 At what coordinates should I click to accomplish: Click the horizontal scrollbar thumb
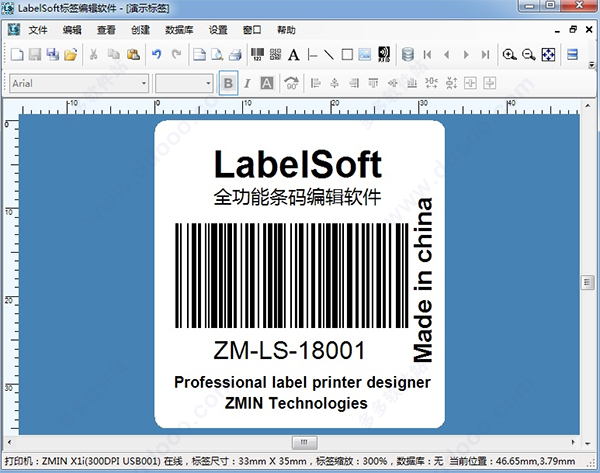304,442
